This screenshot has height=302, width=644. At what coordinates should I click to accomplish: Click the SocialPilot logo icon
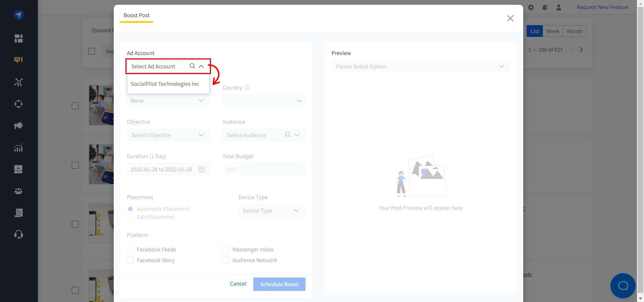(18, 15)
